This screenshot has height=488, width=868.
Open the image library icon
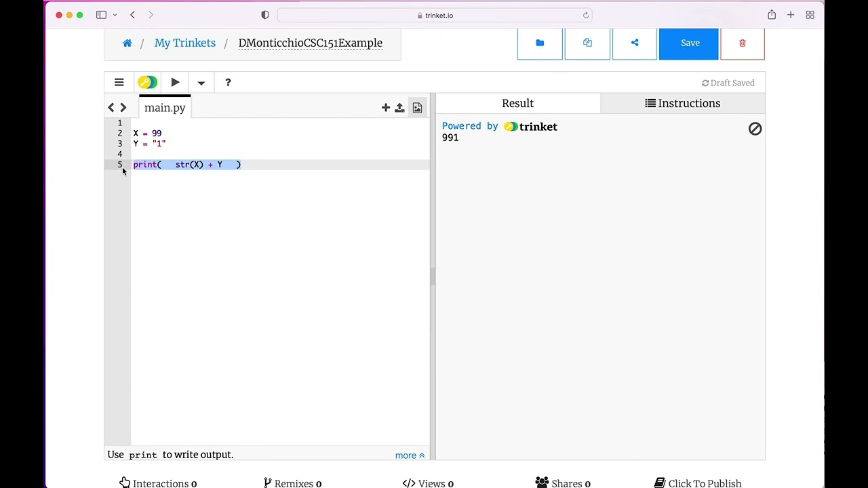[417, 108]
